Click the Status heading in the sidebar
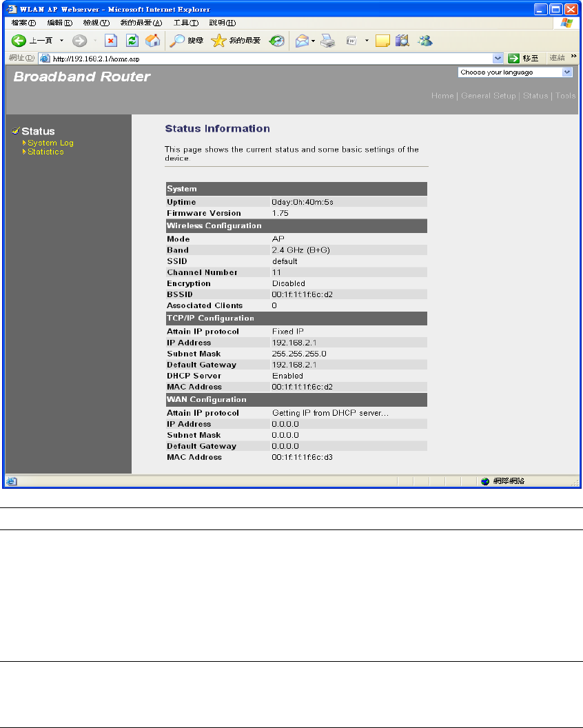583x728 pixels. pos(38,132)
